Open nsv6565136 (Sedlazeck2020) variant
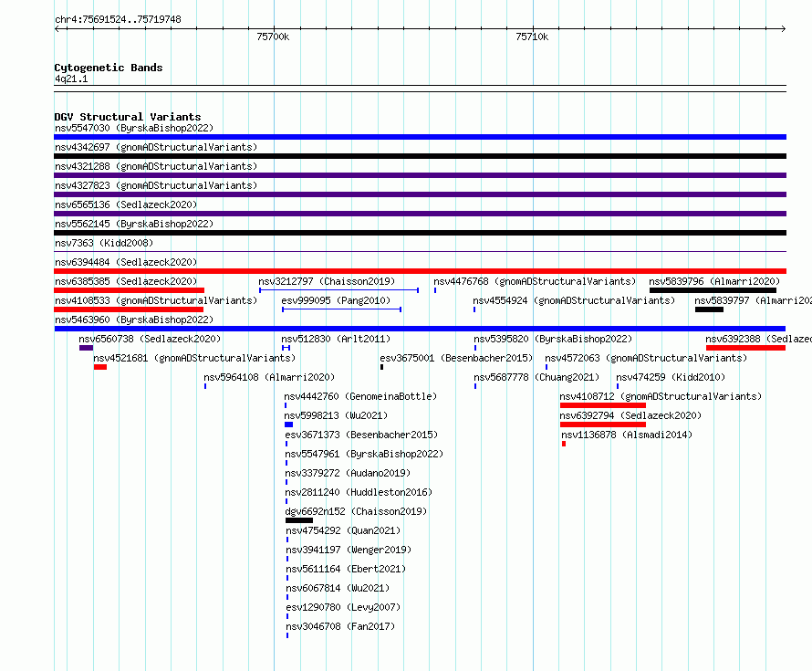 pos(126,204)
